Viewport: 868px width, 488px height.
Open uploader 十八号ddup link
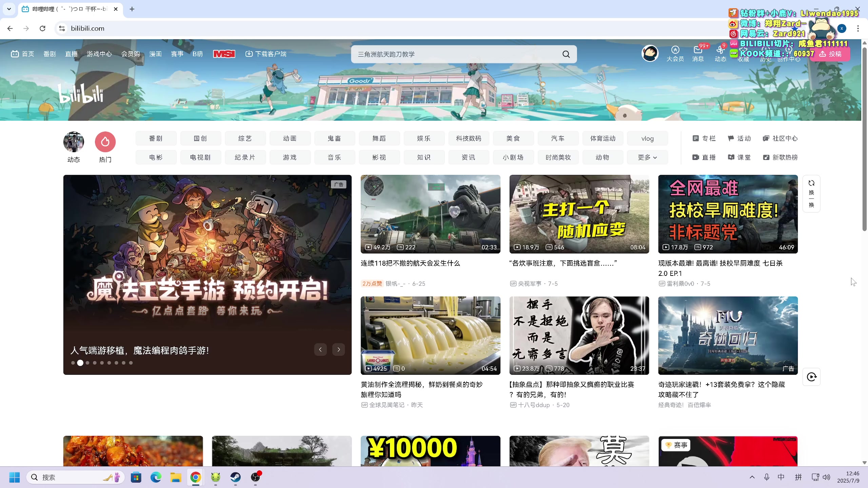point(534,405)
